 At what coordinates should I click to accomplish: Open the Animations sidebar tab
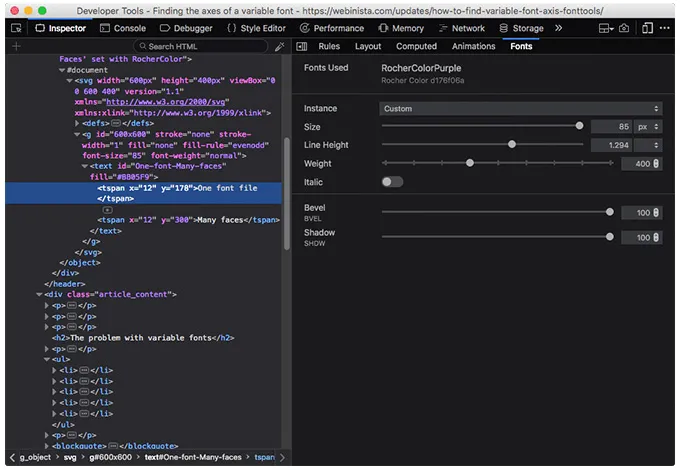[x=473, y=46]
